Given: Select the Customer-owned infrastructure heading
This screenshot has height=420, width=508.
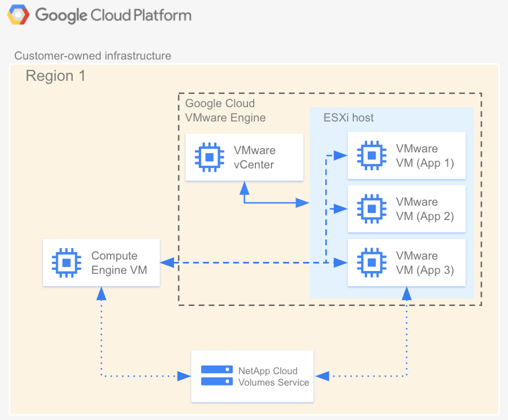Looking at the screenshot, I should (93, 56).
